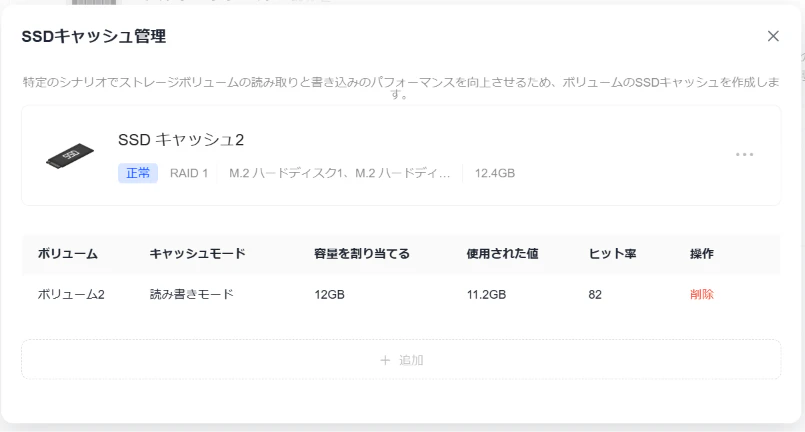This screenshot has height=432, width=805.
Task: Click the RAID 1 label
Action: pyautogui.click(x=189, y=173)
